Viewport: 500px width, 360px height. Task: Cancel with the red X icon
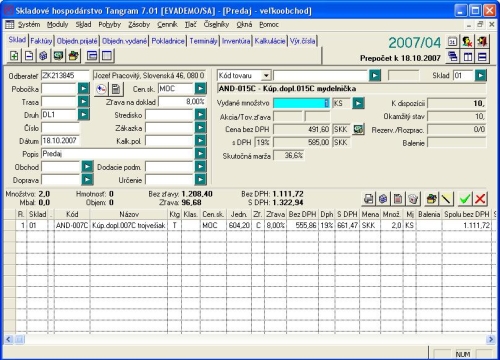pyautogui.click(x=480, y=199)
